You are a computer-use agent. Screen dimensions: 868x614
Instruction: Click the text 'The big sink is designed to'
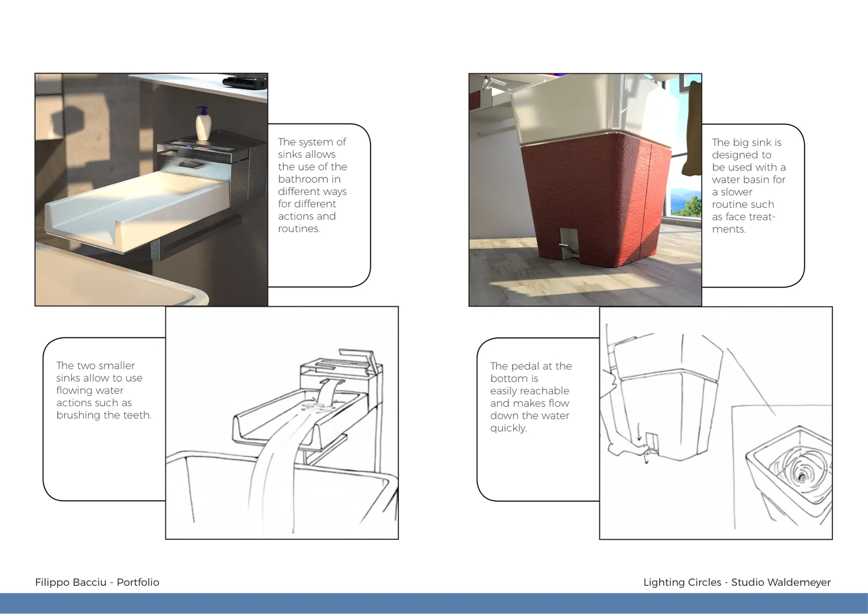[746, 149]
